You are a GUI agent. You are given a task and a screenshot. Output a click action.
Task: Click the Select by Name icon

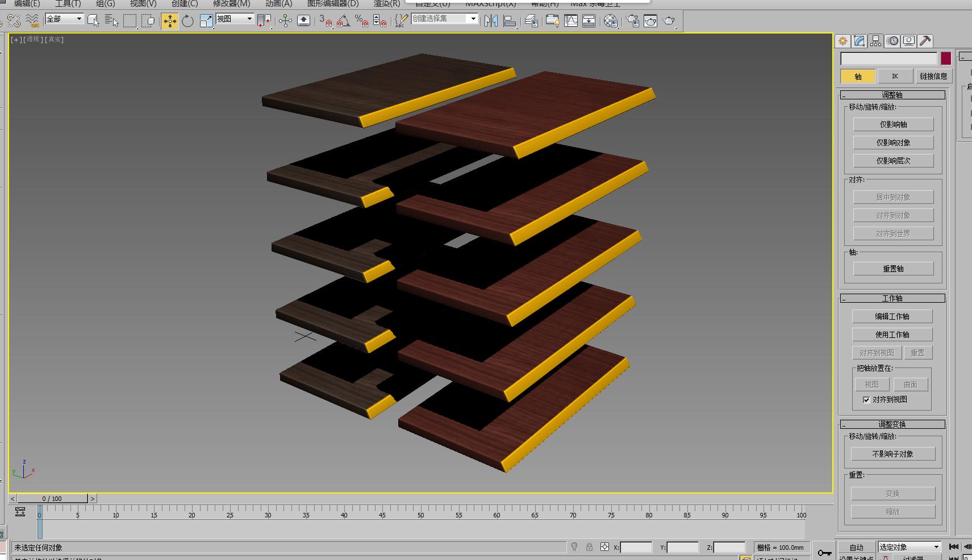tap(111, 22)
